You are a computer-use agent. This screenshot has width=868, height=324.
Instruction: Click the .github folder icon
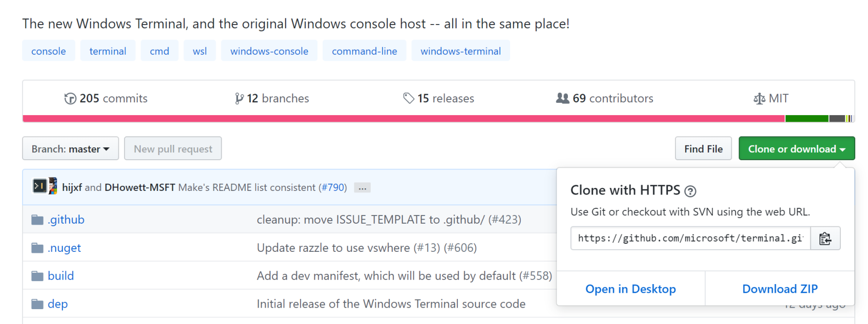(37, 220)
